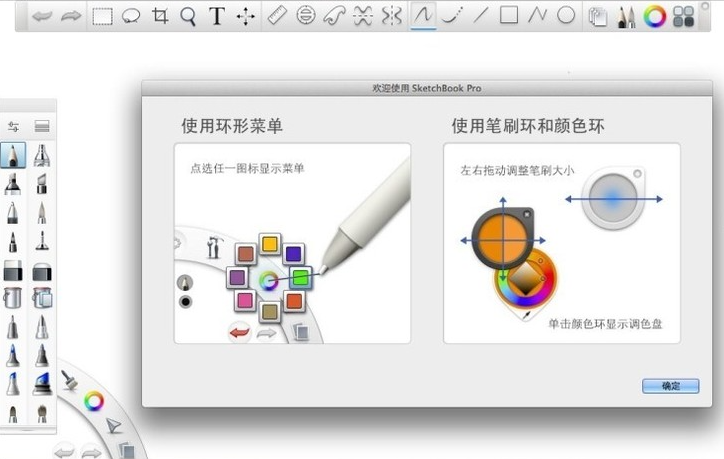Select the hard Eraser brush

click(x=13, y=271)
